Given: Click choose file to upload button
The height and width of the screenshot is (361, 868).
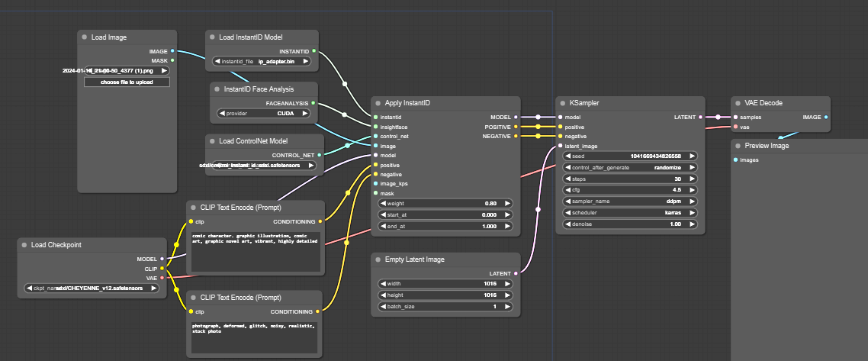Looking at the screenshot, I should pyautogui.click(x=127, y=82).
